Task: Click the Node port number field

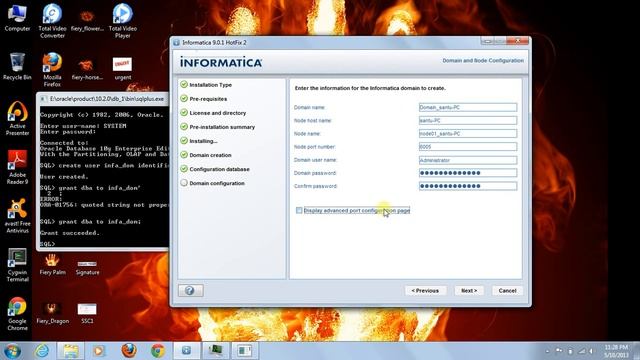Action: pos(468,147)
